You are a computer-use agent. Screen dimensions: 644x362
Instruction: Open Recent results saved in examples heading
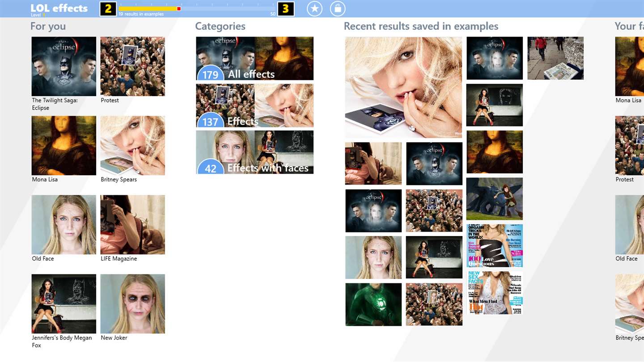(x=421, y=26)
